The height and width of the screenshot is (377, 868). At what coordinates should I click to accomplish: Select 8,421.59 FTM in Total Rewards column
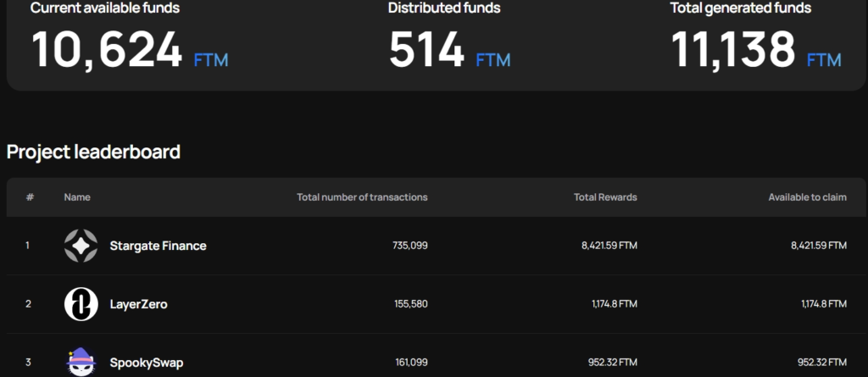[x=609, y=245]
